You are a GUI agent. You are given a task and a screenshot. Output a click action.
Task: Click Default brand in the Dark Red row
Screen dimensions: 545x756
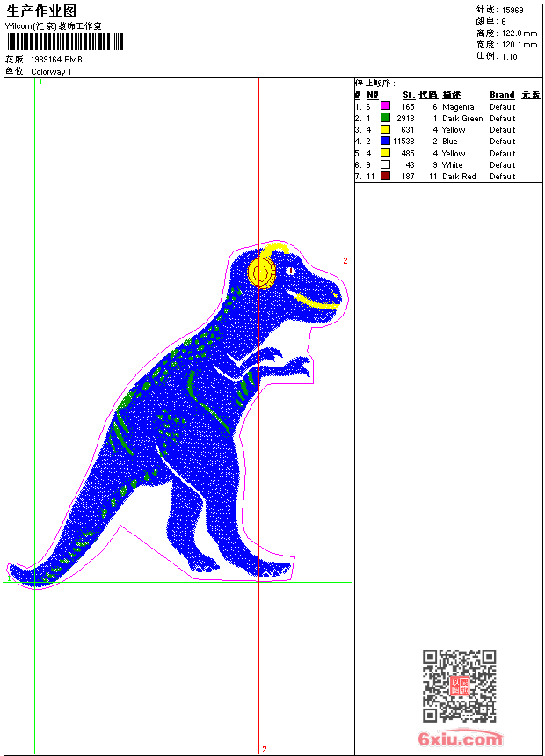(503, 177)
